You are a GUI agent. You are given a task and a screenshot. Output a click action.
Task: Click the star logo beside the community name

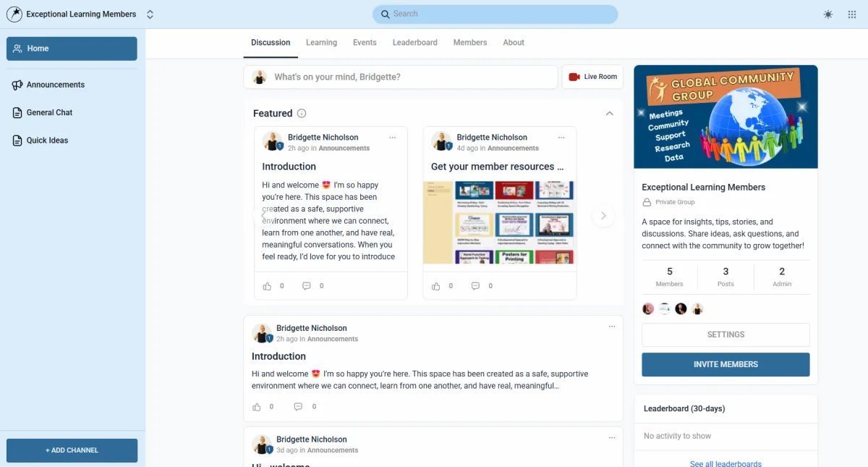14,14
